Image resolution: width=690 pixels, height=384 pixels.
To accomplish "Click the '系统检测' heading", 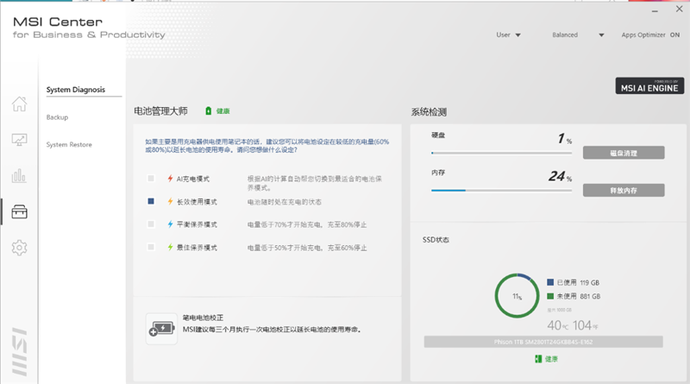I will 429,112.
